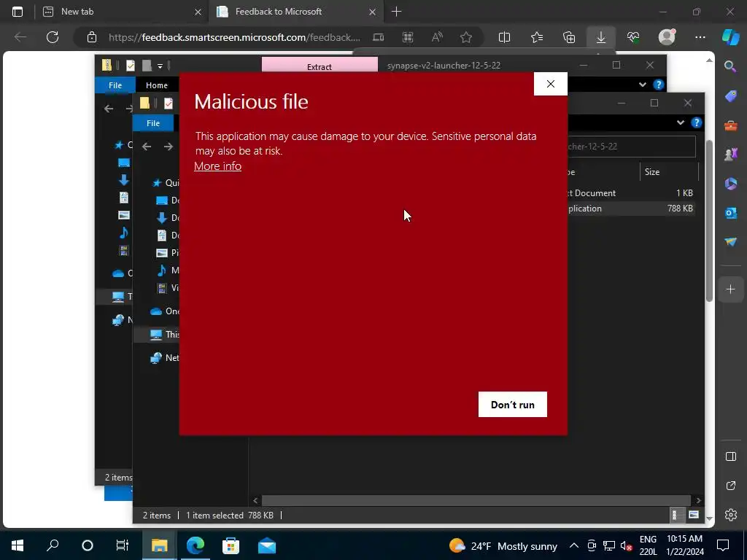Open the More info link
Image resolution: width=747 pixels, height=560 pixels.
(217, 166)
